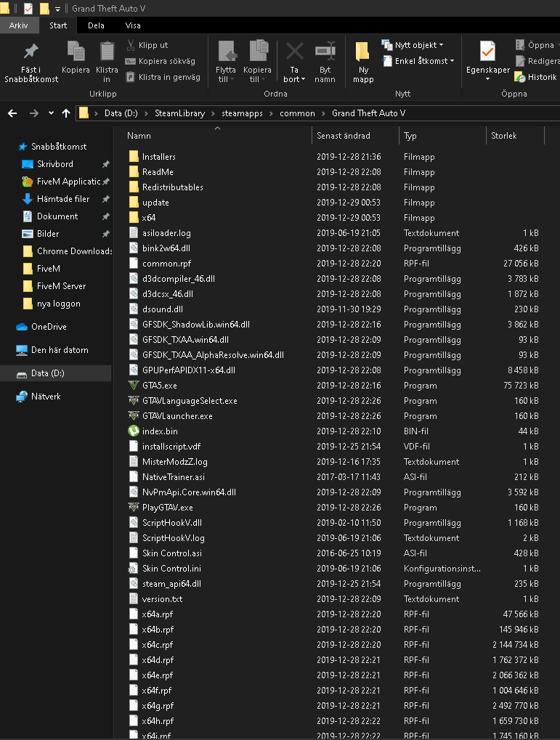Click the Egenskaper dropdown arrow
560x740 pixels.
pos(488,79)
